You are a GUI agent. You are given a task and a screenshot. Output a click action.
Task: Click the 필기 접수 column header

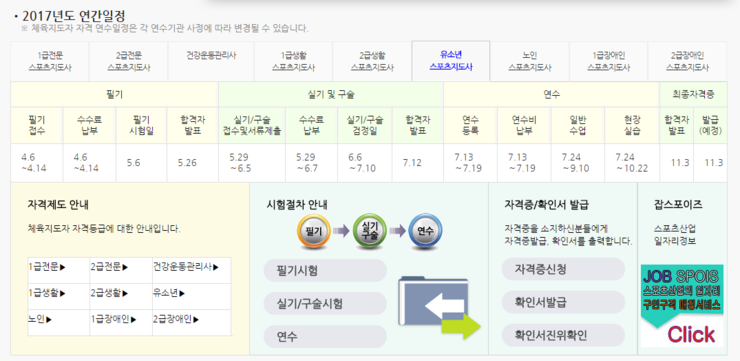point(37,125)
